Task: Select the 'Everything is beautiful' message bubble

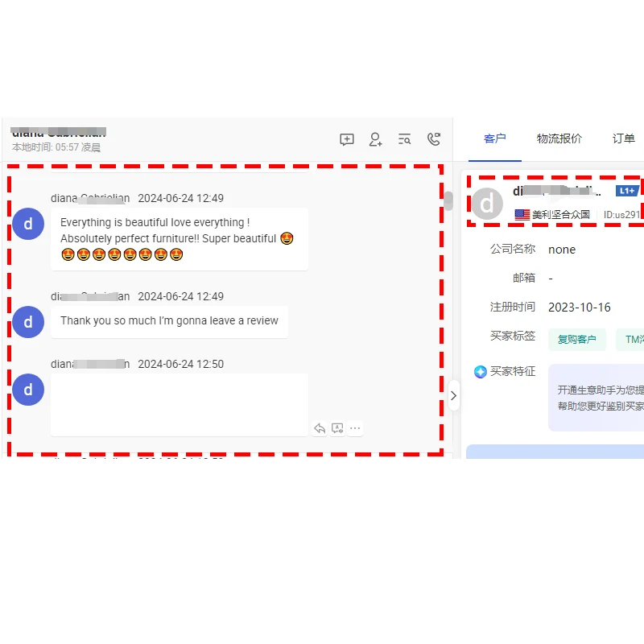Action: 179,239
